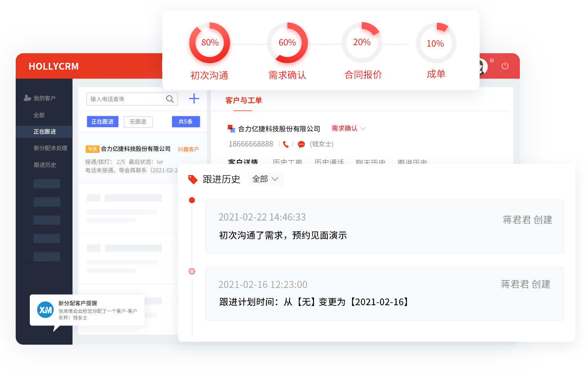
Task: Open the user avatar in the red top bar
Action: point(480,66)
